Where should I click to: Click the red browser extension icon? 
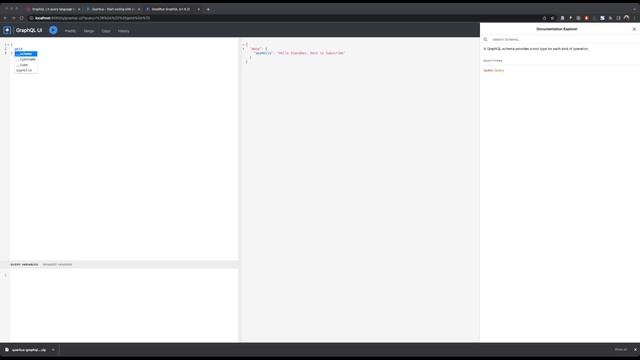click(587, 18)
